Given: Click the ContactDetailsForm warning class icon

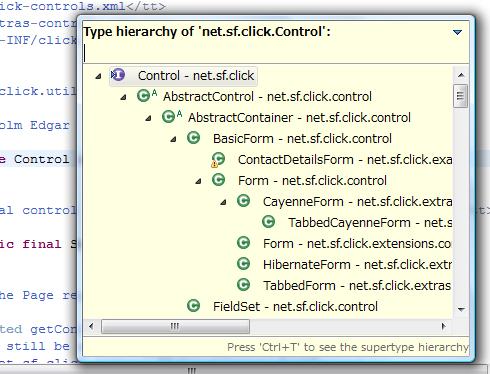Looking at the screenshot, I should [218, 159].
